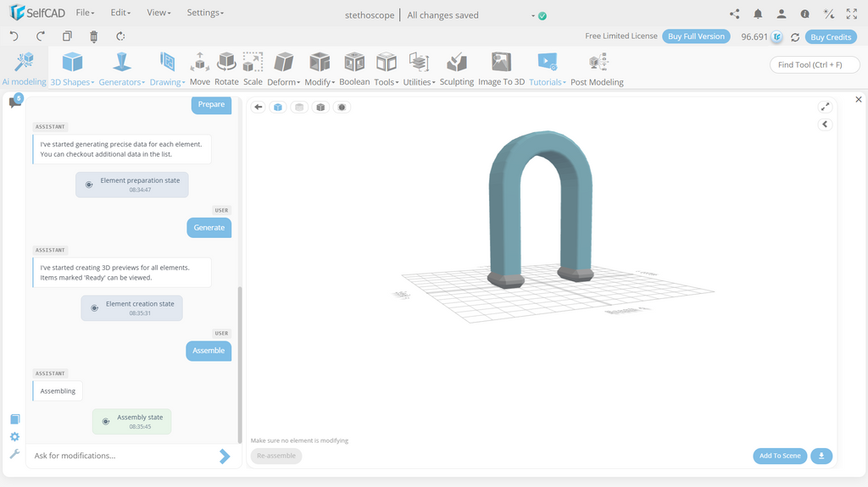This screenshot has height=487, width=868.
Task: Open the Drawing dropdown
Action: pyautogui.click(x=167, y=69)
